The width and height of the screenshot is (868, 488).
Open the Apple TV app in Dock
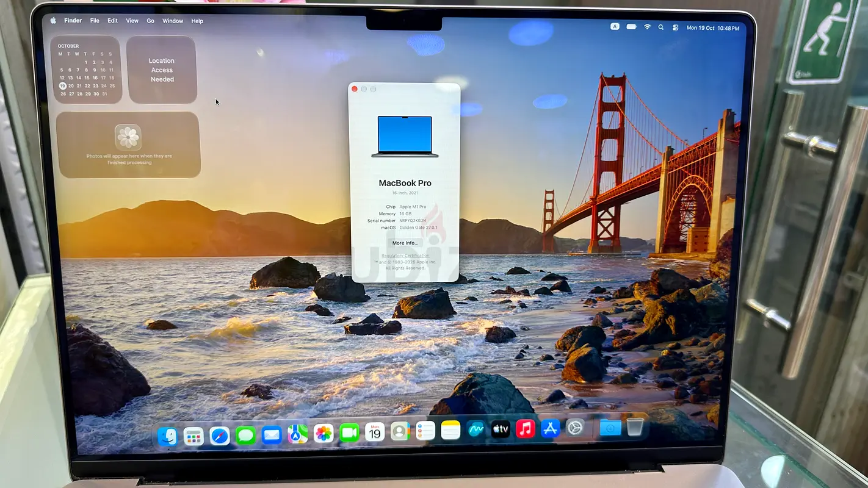coord(501,429)
